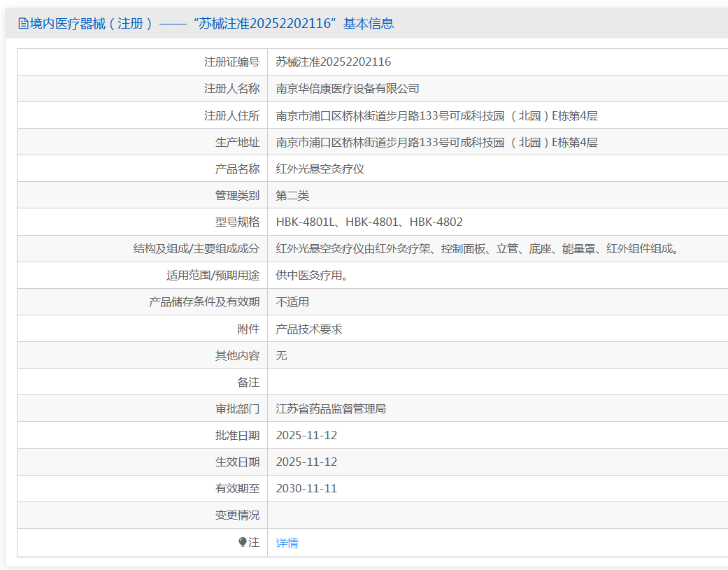Click the lightbulb icon beside 注
This screenshot has height=570, width=728.
point(243,542)
